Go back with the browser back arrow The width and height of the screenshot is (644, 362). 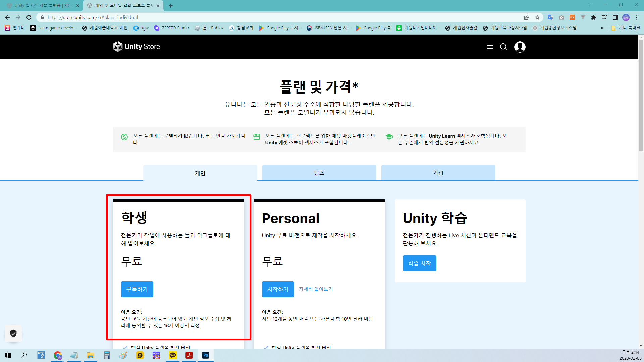pyautogui.click(x=7, y=17)
